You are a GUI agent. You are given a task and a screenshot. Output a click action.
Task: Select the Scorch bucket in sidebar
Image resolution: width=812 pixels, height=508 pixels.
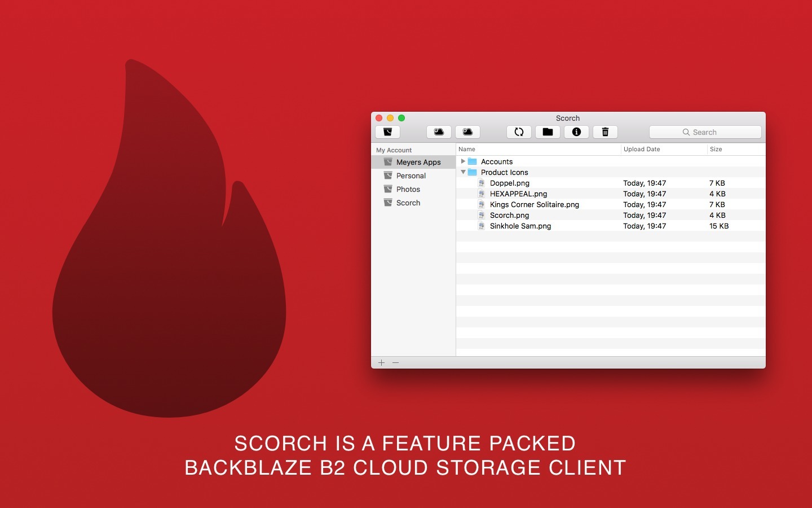(413, 203)
